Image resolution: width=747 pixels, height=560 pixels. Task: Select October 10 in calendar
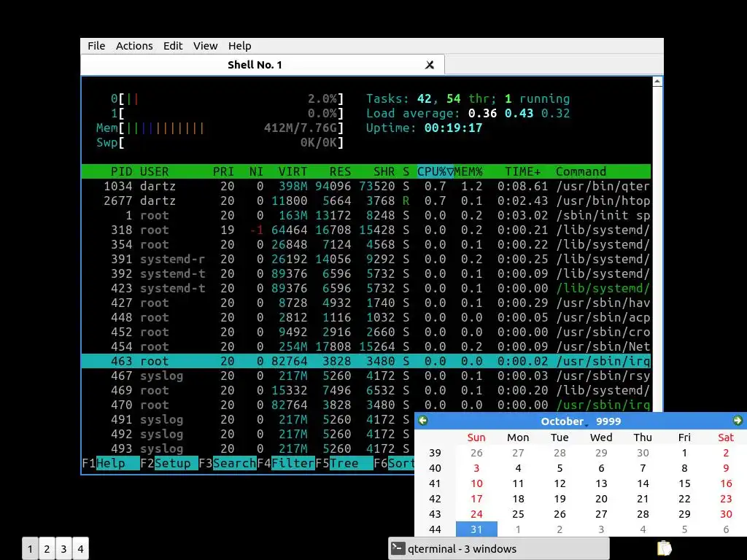pos(476,483)
